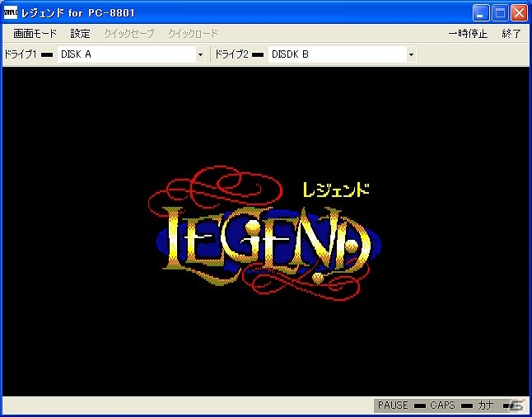Click the ドライブ1 label
Screen dimensions: 532x417
21,54
